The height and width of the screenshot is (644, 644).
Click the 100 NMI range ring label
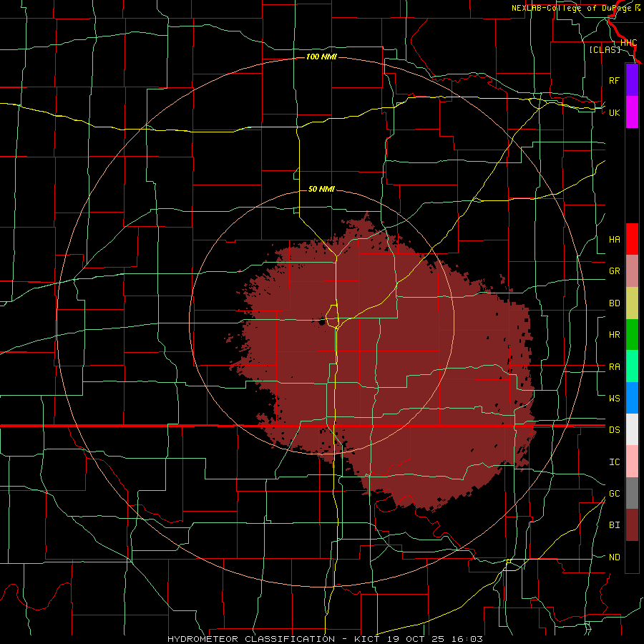pyautogui.click(x=321, y=57)
